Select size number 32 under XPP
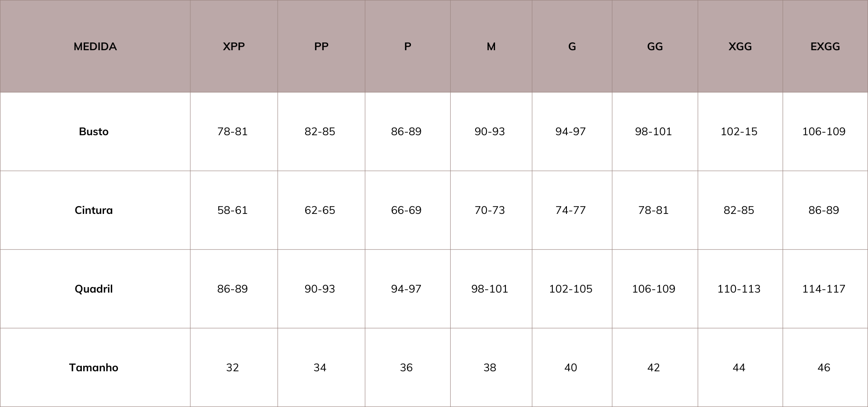Viewport: 868px width, 407px height. 232,368
